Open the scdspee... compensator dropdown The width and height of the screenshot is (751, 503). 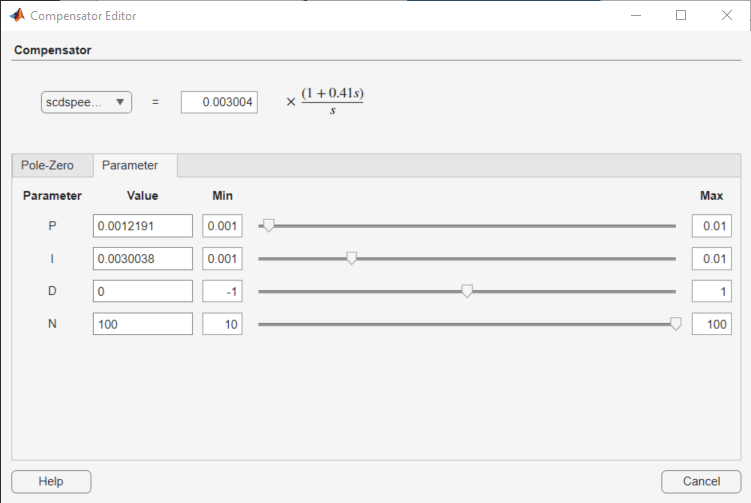(x=86, y=102)
